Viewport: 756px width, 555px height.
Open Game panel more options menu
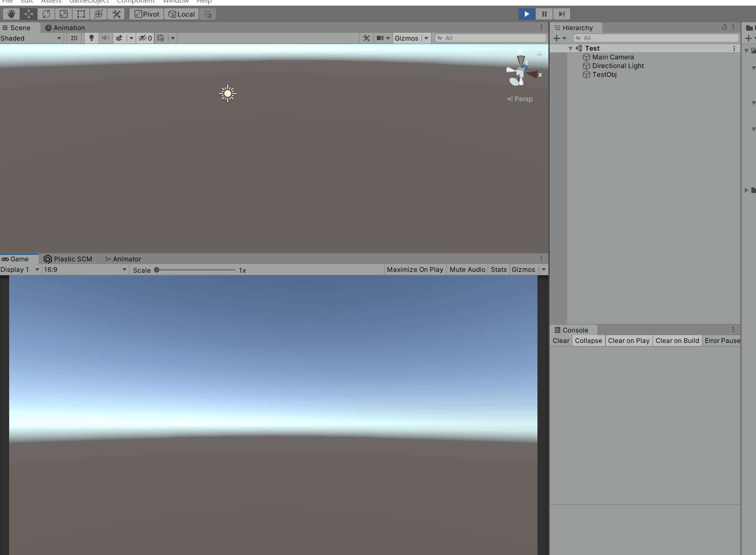tap(541, 259)
